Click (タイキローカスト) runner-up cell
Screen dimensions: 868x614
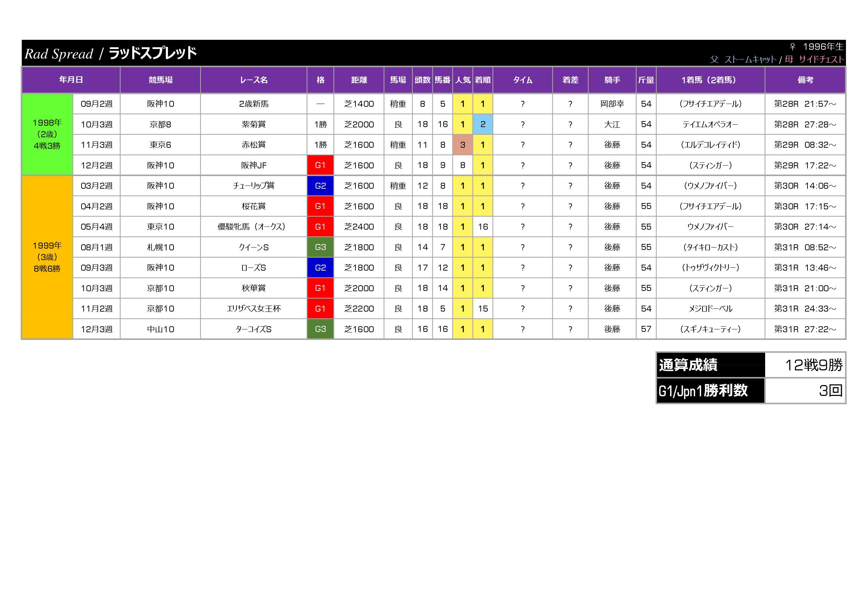click(711, 247)
